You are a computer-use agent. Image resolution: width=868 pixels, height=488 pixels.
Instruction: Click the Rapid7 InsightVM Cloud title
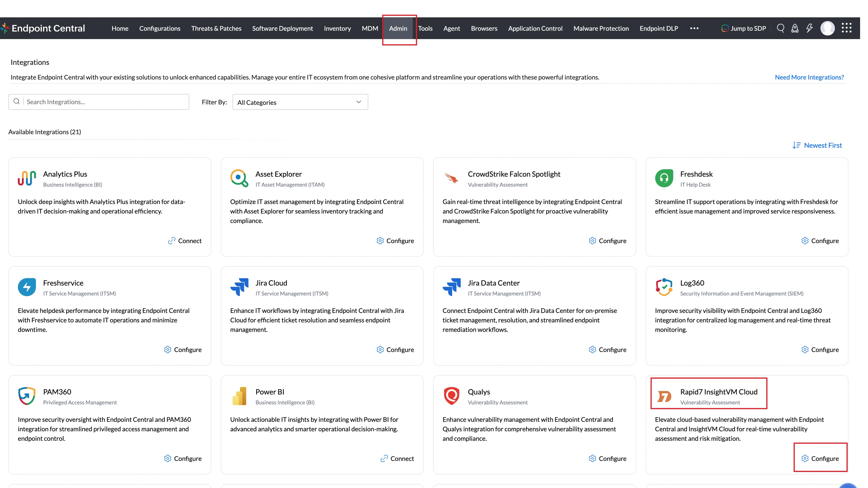point(719,392)
